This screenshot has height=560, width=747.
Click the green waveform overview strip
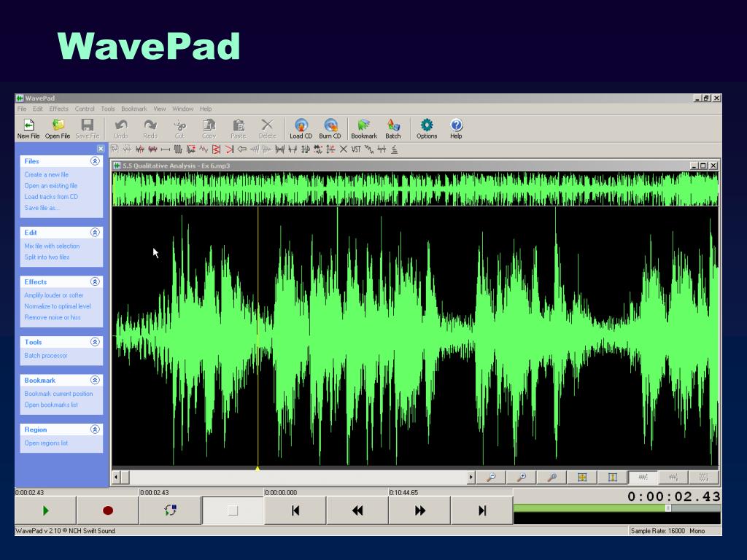click(415, 189)
